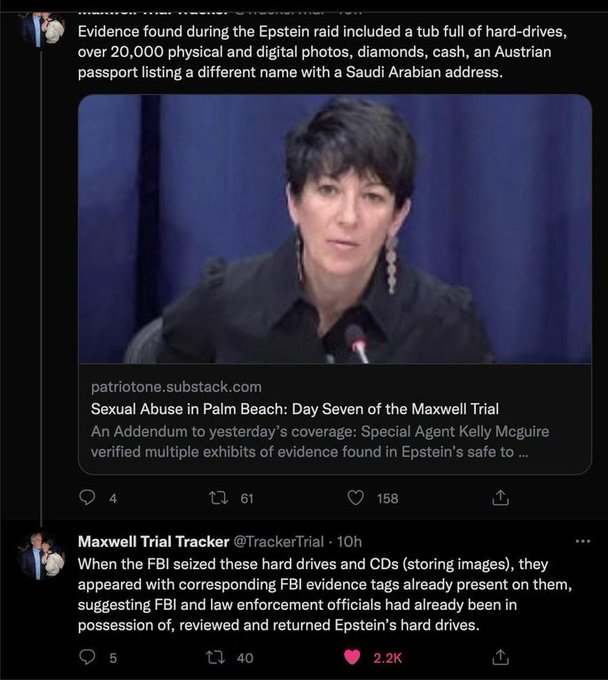Open the Maxwell Trial Tracker display name
The image size is (608, 680).
[153, 541]
